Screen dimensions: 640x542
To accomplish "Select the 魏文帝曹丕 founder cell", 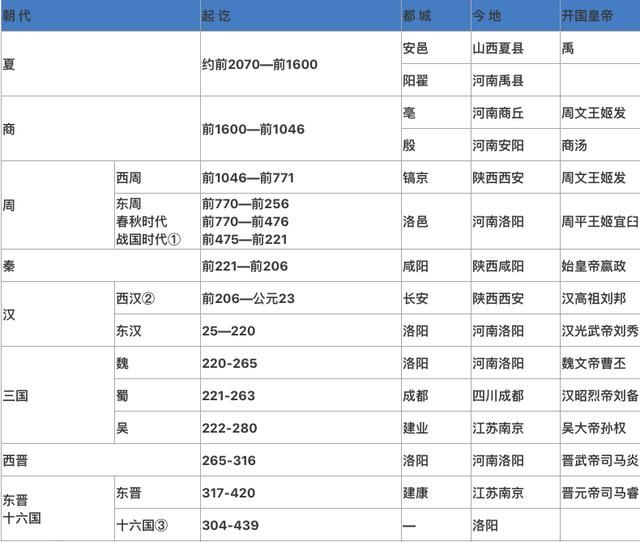I will tap(600, 363).
